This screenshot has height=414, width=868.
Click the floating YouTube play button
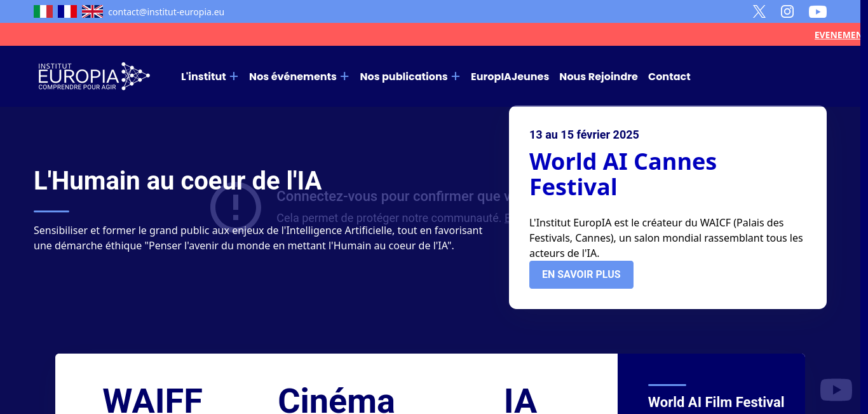[x=836, y=390]
